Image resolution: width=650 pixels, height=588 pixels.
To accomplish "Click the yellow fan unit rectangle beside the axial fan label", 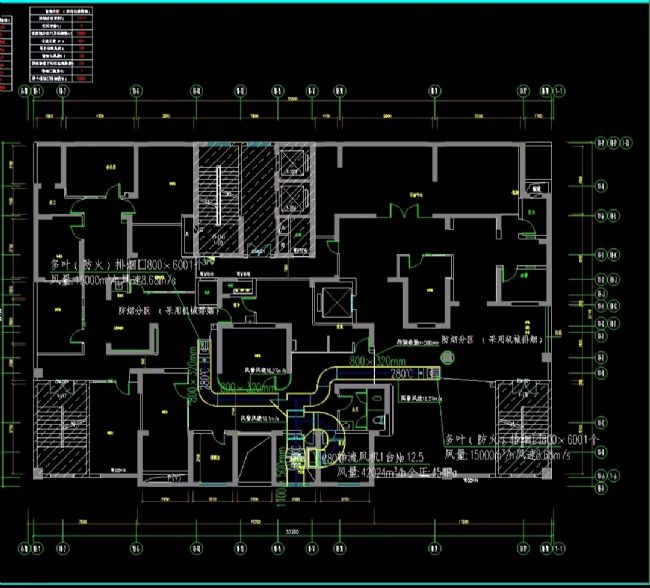I will (314, 458).
